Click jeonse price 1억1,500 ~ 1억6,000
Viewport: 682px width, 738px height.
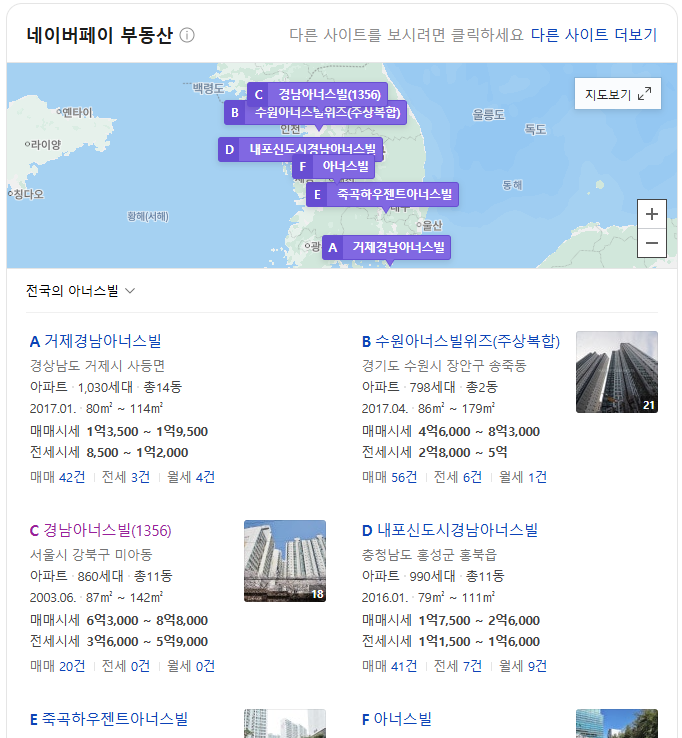[479, 642]
